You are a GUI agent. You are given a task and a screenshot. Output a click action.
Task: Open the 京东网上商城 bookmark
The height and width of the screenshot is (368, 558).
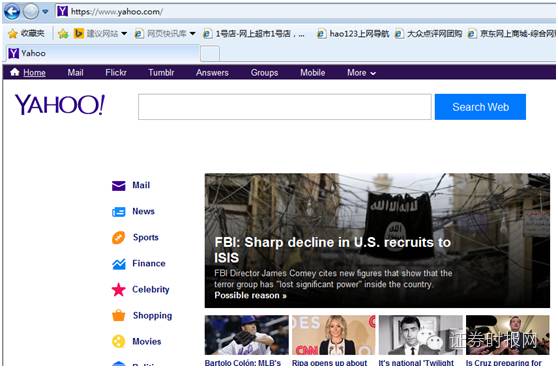(x=512, y=34)
